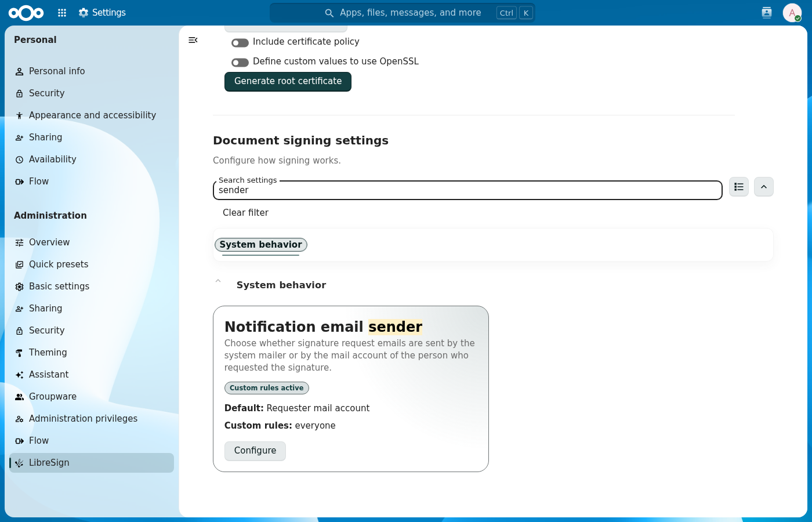Screen dimensions: 812x522
Task: Click the Assistant sparkle icon
Action: click(19, 375)
